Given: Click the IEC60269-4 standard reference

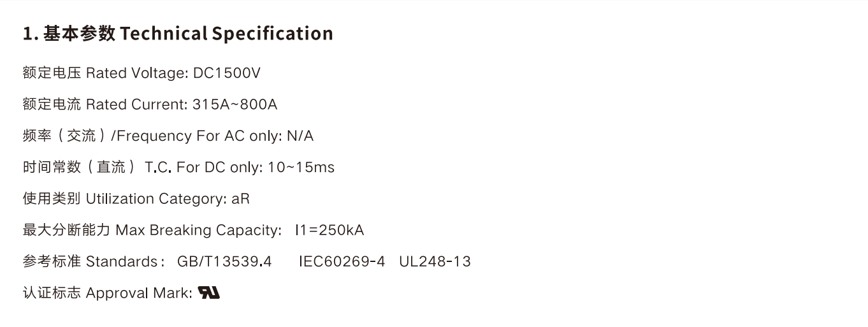Looking at the screenshot, I should (342, 261).
